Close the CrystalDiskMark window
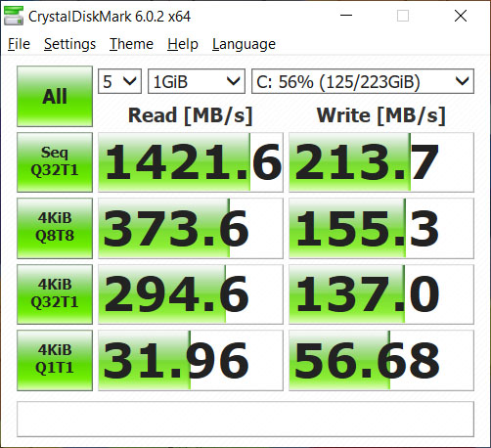Screen dimensions: 491x448 (x=461, y=16)
